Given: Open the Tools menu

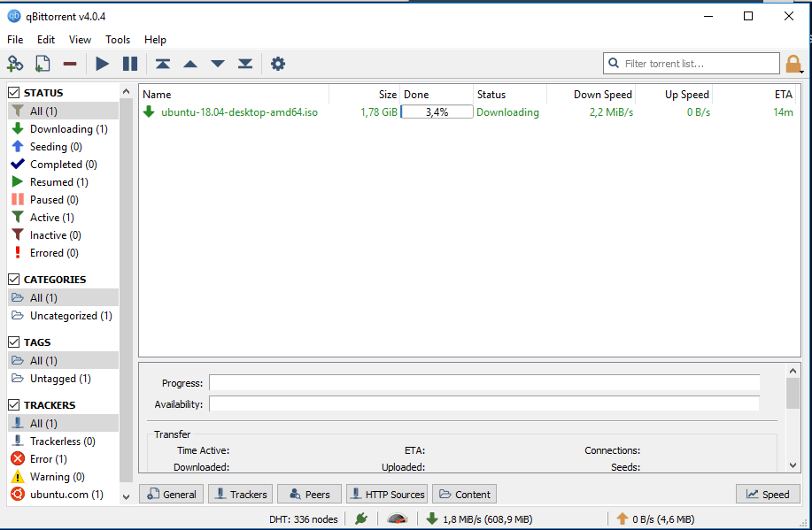Looking at the screenshot, I should click(118, 40).
